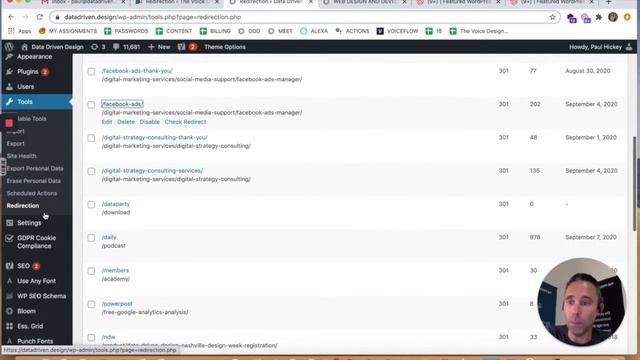Open the Users menu icon
Screen dimensions: 640x360
(x=9, y=87)
